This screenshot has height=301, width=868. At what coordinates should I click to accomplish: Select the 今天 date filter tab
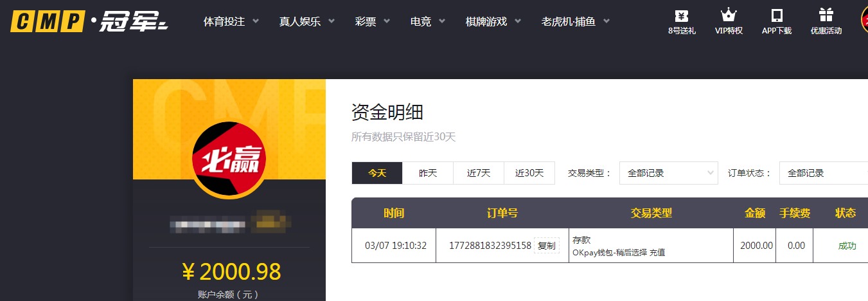coord(377,173)
